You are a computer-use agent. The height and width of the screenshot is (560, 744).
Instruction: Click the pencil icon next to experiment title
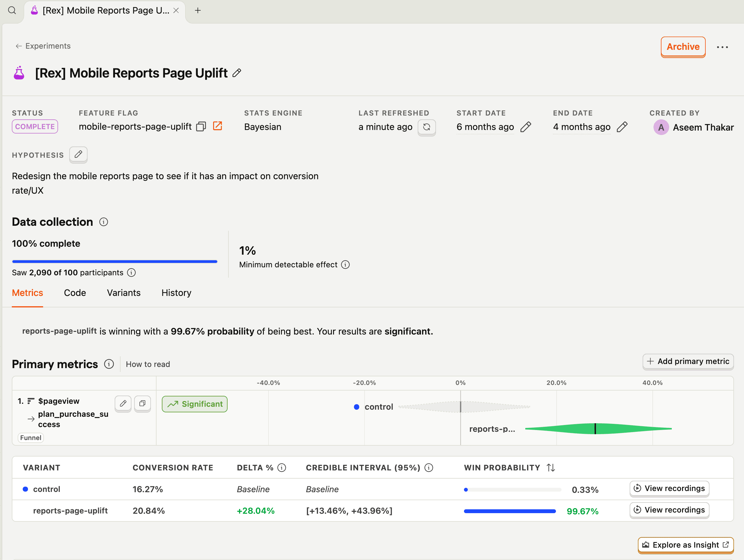237,73
